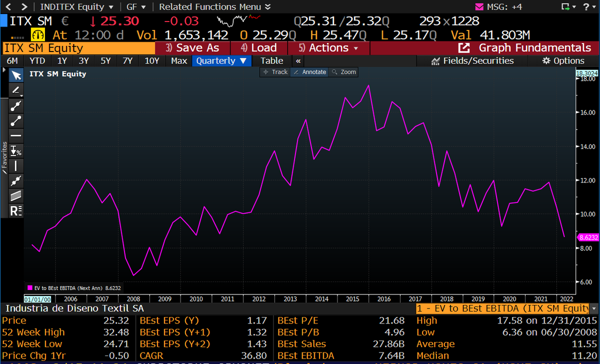Select the YTD range tab
This screenshot has width=600, height=364.
[x=37, y=61]
